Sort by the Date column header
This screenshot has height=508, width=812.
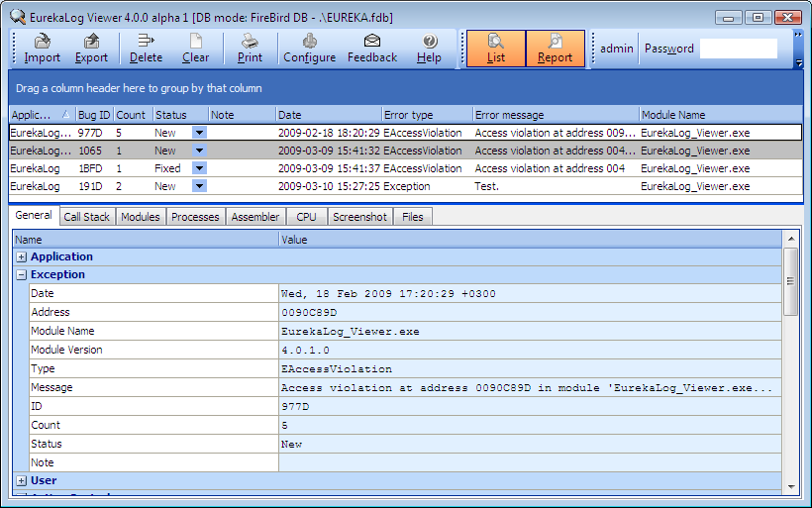point(329,115)
